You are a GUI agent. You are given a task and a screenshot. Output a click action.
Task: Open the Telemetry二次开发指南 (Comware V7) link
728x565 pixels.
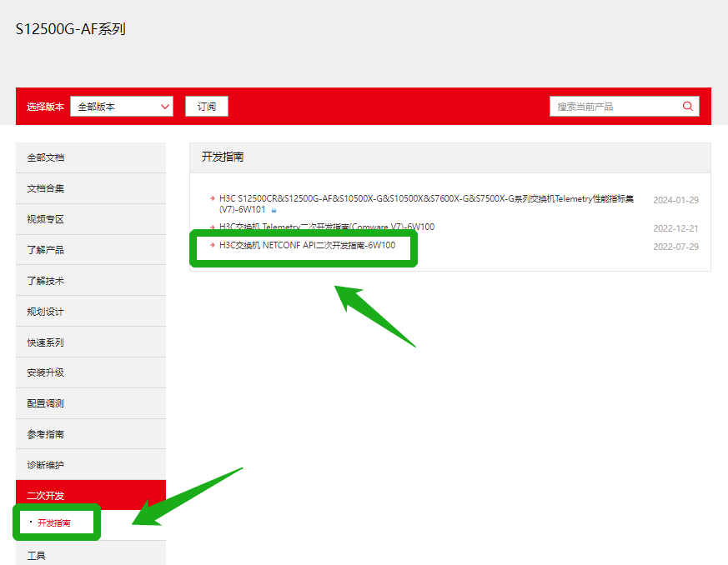coord(327,227)
